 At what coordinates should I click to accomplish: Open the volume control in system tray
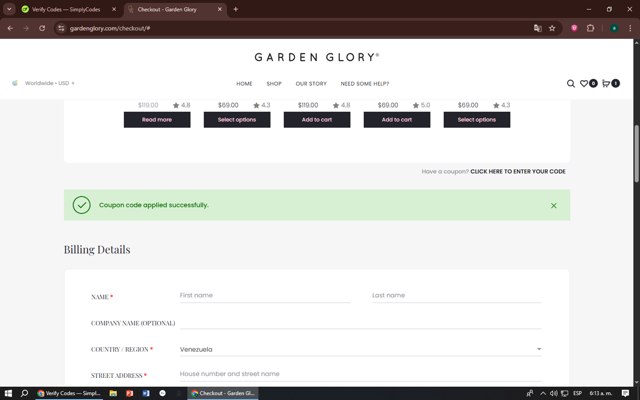point(553,393)
